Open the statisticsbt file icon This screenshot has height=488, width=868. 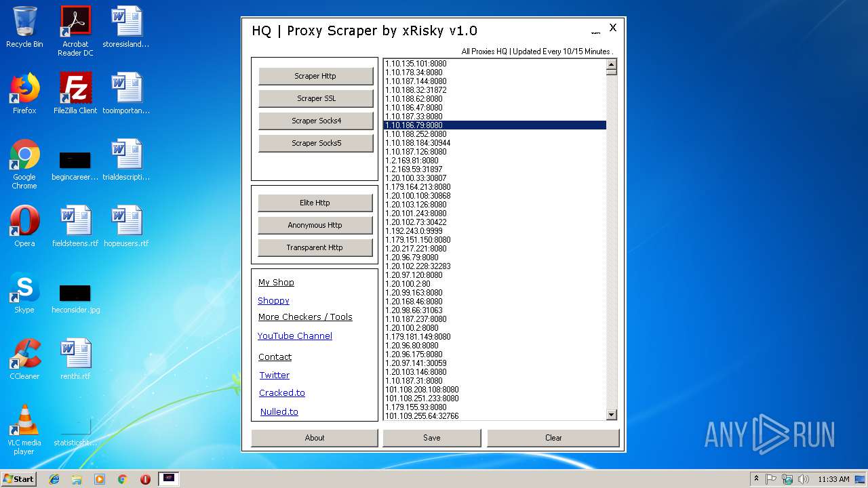[75, 431]
